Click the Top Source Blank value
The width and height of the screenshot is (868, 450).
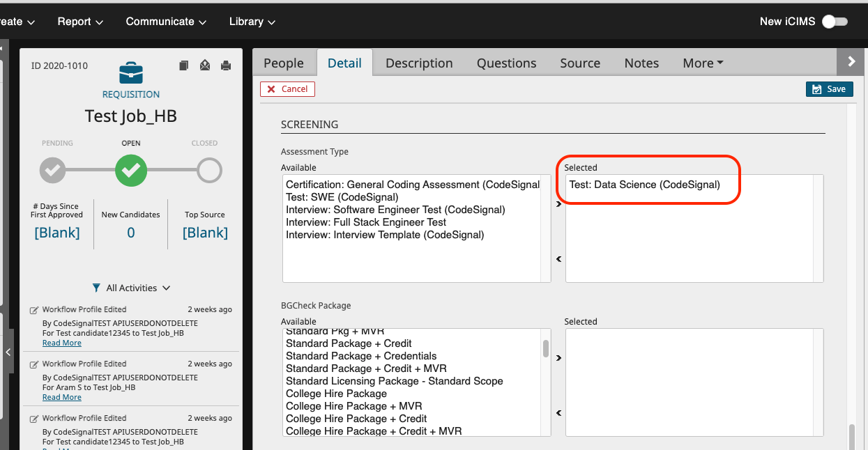[205, 233]
